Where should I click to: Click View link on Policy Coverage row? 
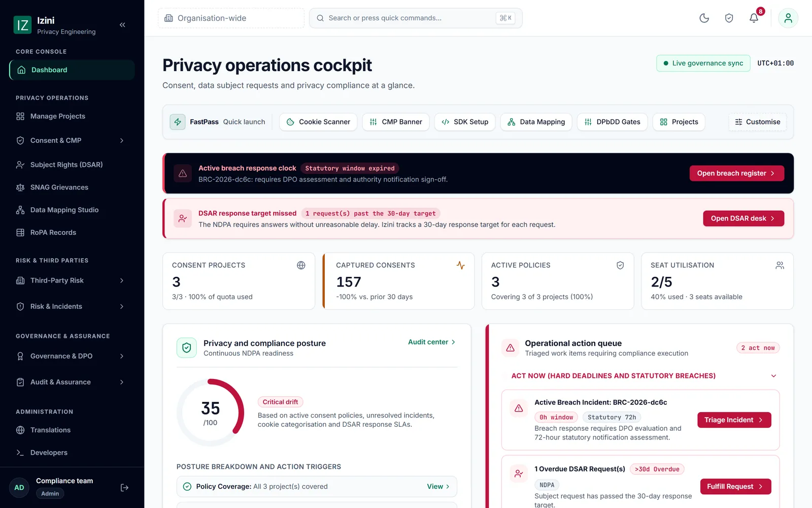438,487
